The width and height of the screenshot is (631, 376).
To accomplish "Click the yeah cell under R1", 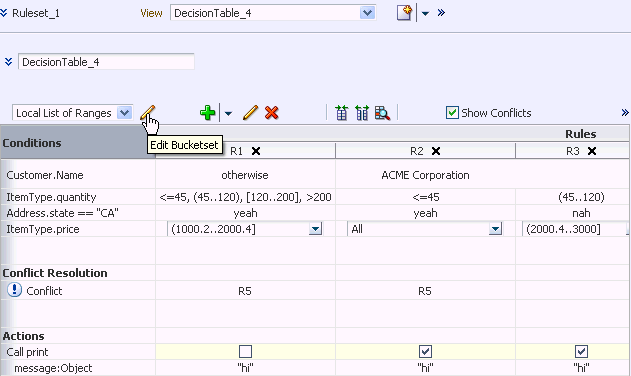I will (245, 213).
